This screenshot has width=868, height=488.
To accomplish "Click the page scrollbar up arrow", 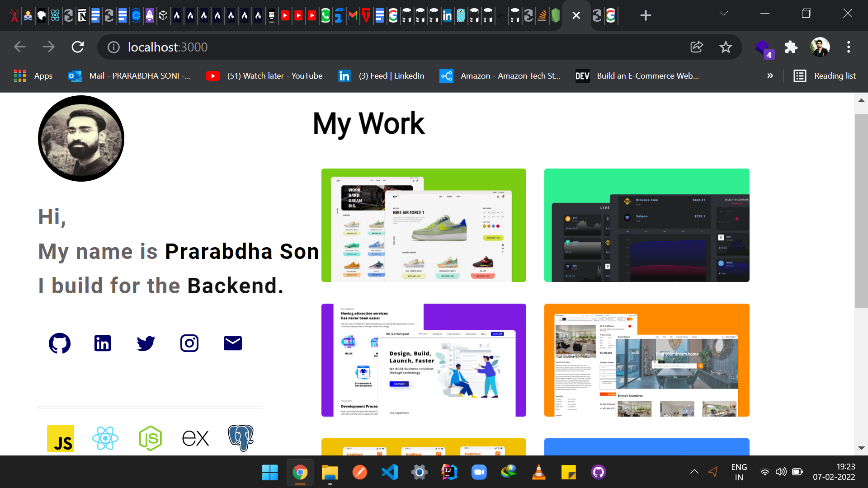I will point(861,100).
